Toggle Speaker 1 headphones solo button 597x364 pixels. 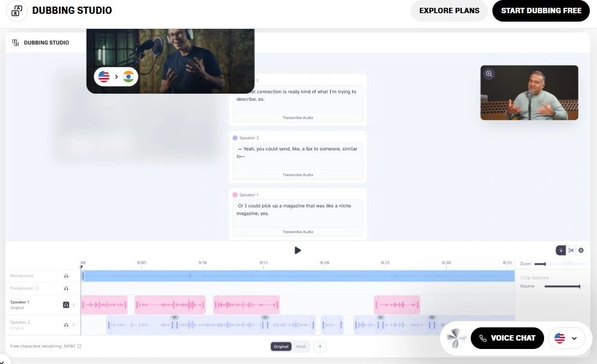tap(66, 305)
